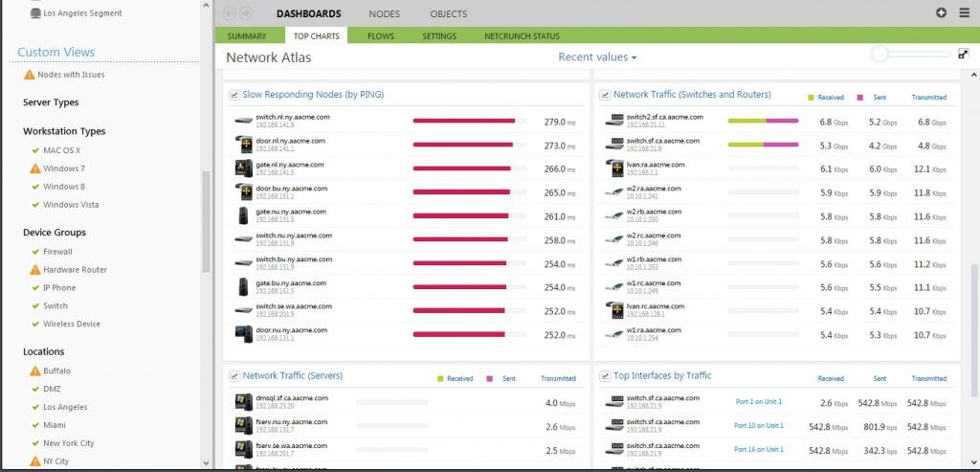Click the dmsql.sf.ca.aacme.com server icon
This screenshot has height=472, width=980.
(243, 402)
